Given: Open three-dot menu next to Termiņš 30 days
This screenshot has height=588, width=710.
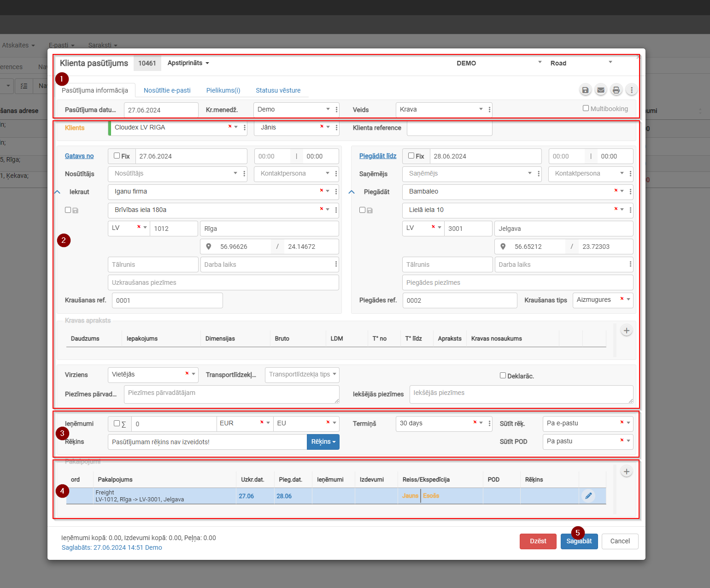Looking at the screenshot, I should [489, 423].
